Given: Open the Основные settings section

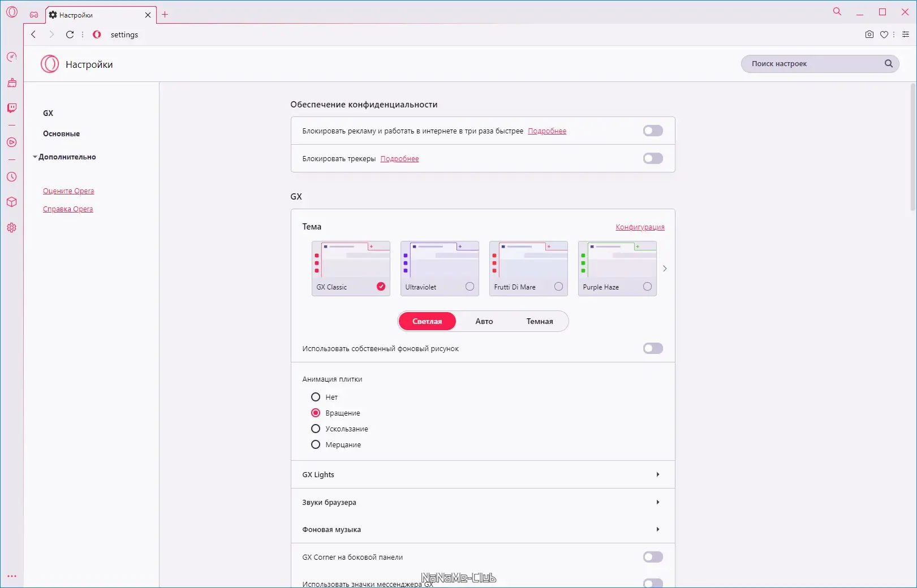Looking at the screenshot, I should [62, 134].
